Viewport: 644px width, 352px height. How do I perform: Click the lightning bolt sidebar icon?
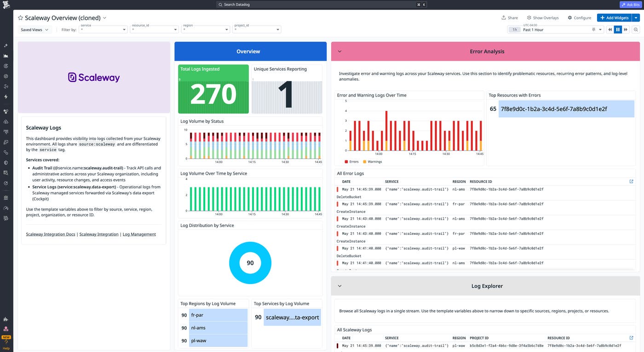tap(6, 97)
